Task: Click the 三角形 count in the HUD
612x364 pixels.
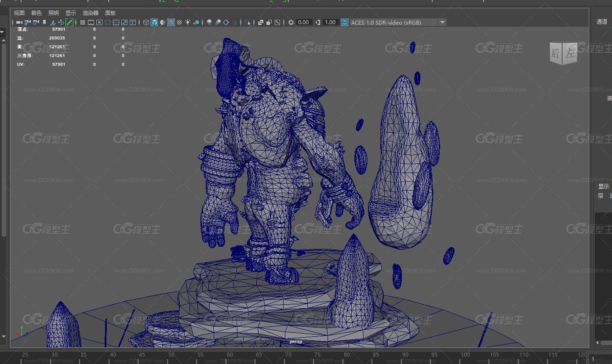Action: [x=57, y=56]
